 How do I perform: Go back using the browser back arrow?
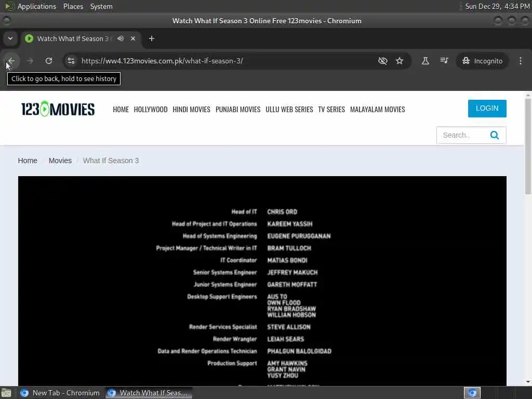pyautogui.click(x=11, y=61)
